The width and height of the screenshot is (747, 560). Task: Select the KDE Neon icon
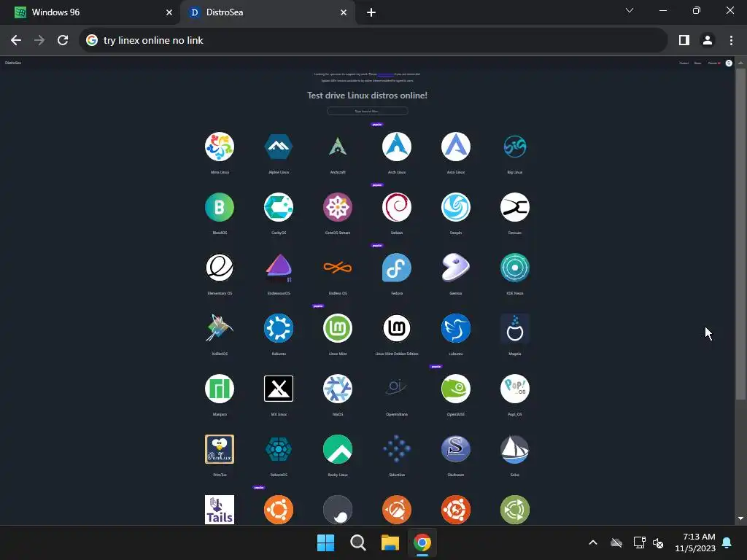coord(515,268)
